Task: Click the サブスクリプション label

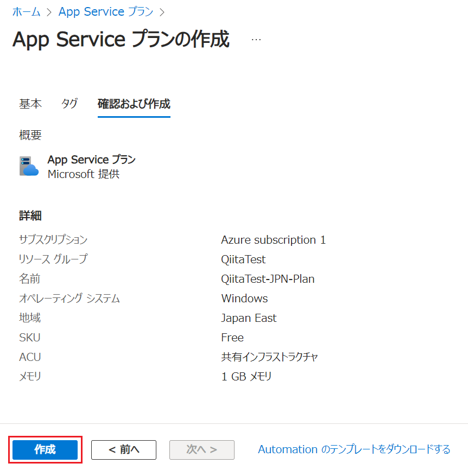Action: [53, 240]
